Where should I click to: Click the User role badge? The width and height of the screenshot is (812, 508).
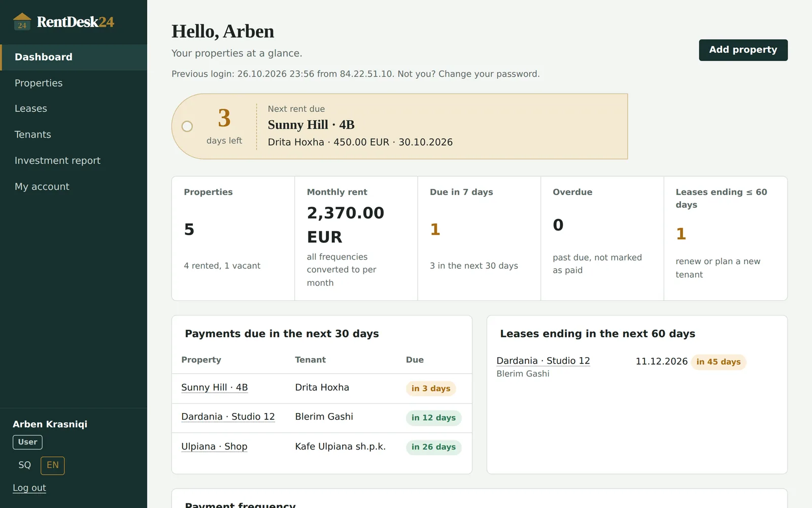(27, 442)
